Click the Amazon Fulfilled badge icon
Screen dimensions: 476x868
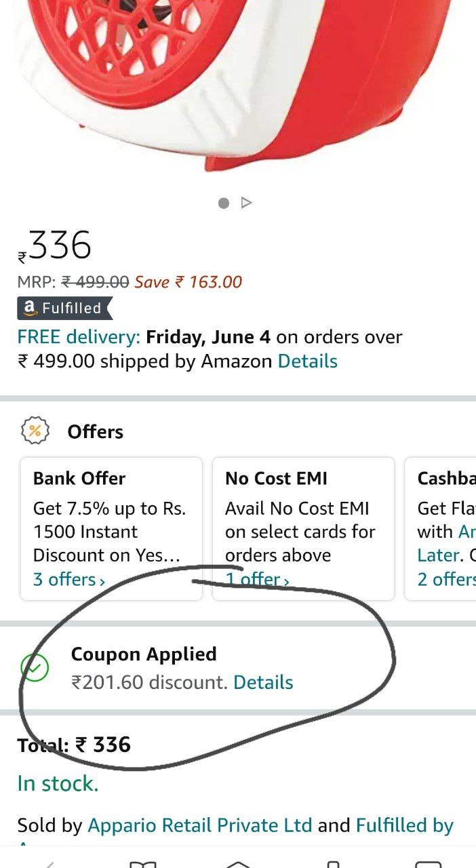click(x=30, y=309)
